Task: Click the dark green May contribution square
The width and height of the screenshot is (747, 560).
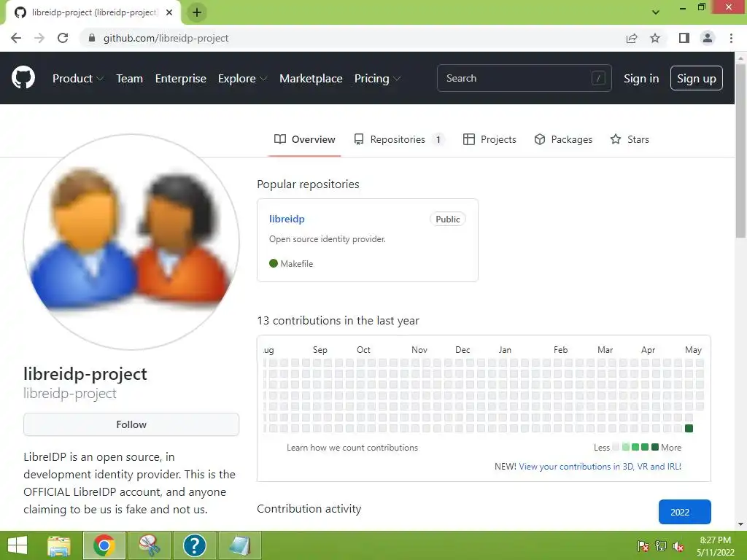Action: click(689, 428)
